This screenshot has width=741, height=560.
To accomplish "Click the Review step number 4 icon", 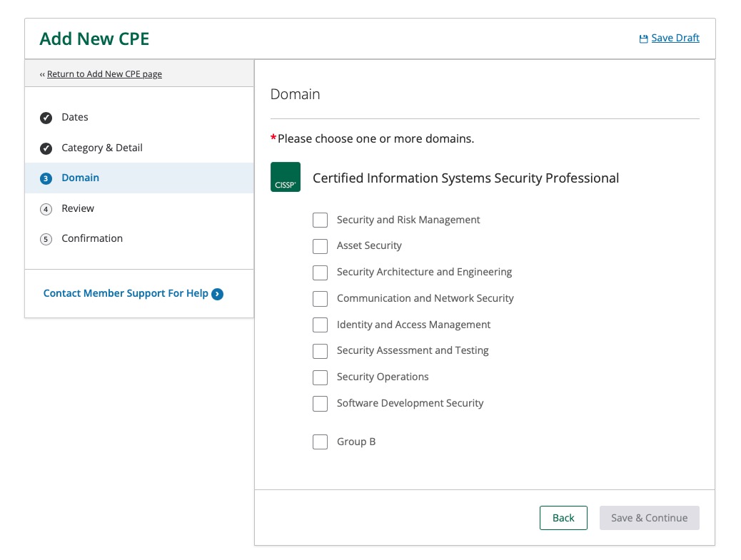I will [x=46, y=209].
